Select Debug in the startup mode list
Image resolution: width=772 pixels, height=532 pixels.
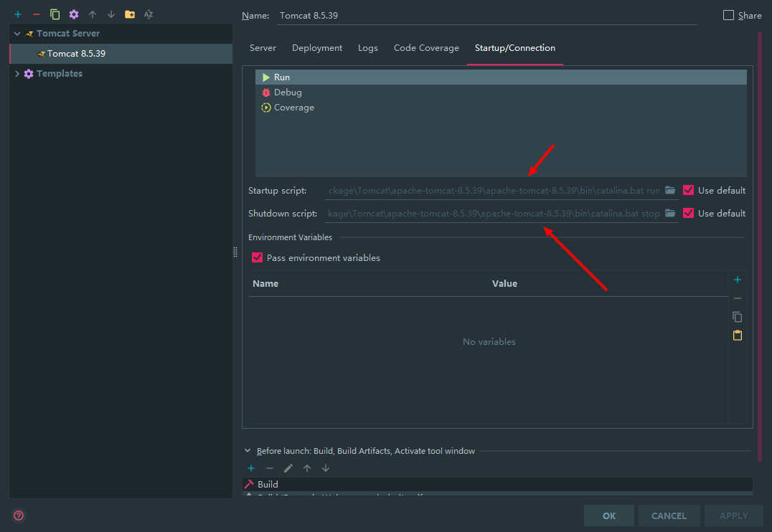tap(501, 92)
